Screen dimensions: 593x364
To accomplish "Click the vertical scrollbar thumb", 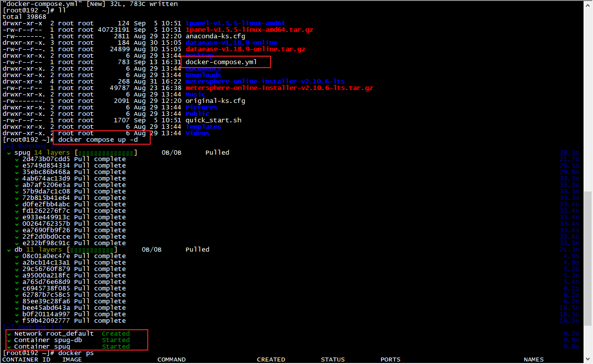I will click(588, 258).
